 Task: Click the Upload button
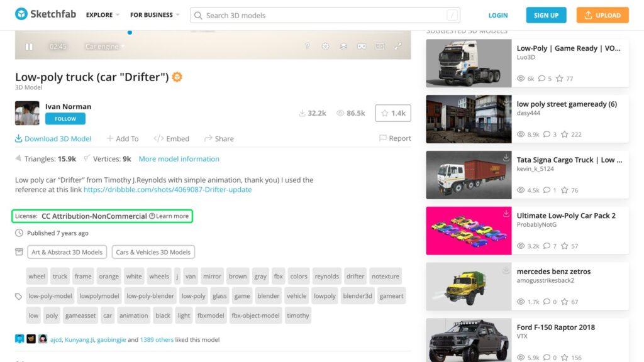(x=602, y=15)
